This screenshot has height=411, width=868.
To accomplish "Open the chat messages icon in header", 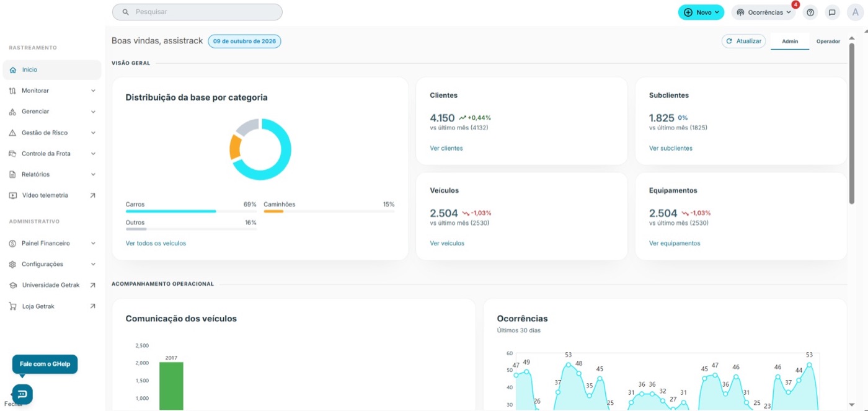I will tap(832, 12).
